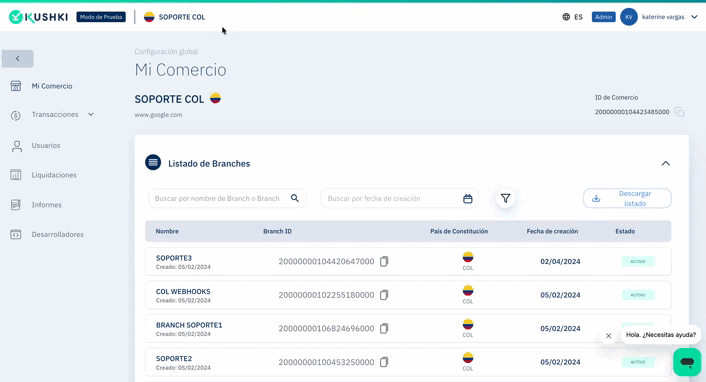Click the Informes report icon
The height and width of the screenshot is (382, 706).
click(x=16, y=205)
